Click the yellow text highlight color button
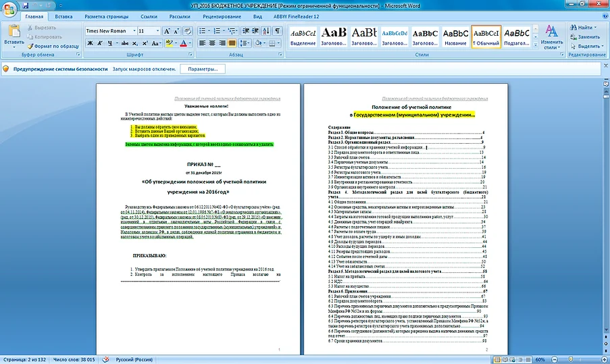610x364 pixels. [x=170, y=43]
